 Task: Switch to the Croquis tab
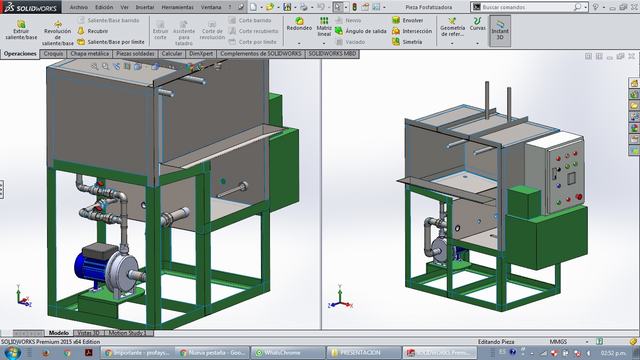(53, 54)
